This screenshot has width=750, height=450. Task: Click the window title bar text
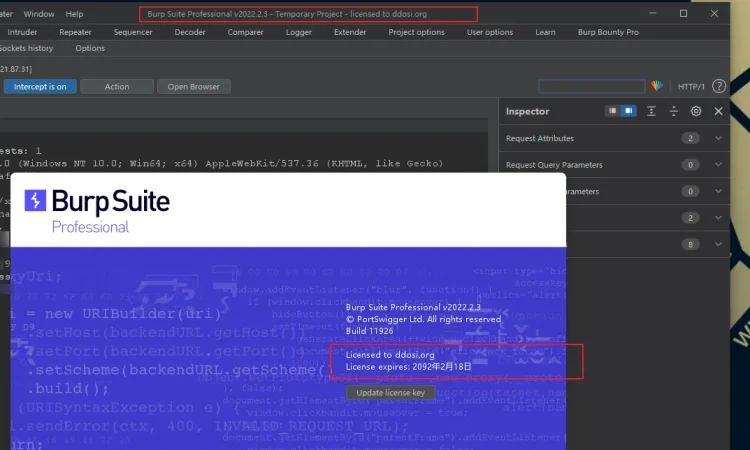pos(287,14)
